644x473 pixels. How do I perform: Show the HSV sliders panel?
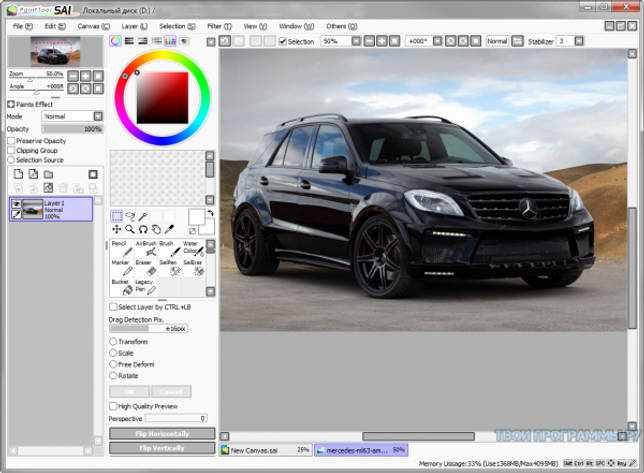143,41
